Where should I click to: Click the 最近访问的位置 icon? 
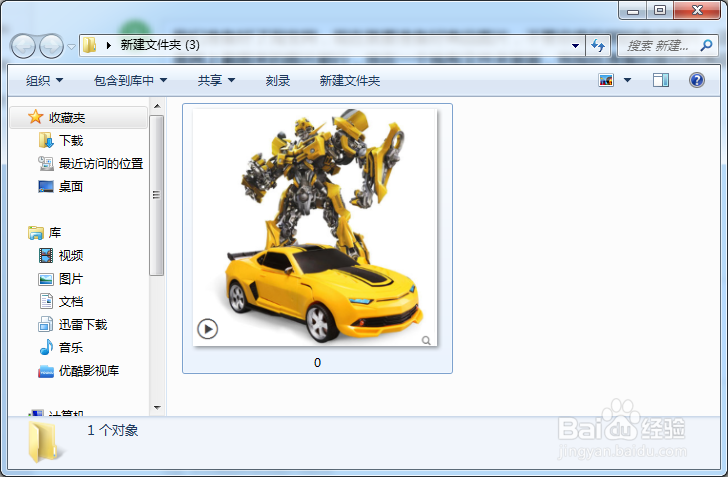[46, 163]
